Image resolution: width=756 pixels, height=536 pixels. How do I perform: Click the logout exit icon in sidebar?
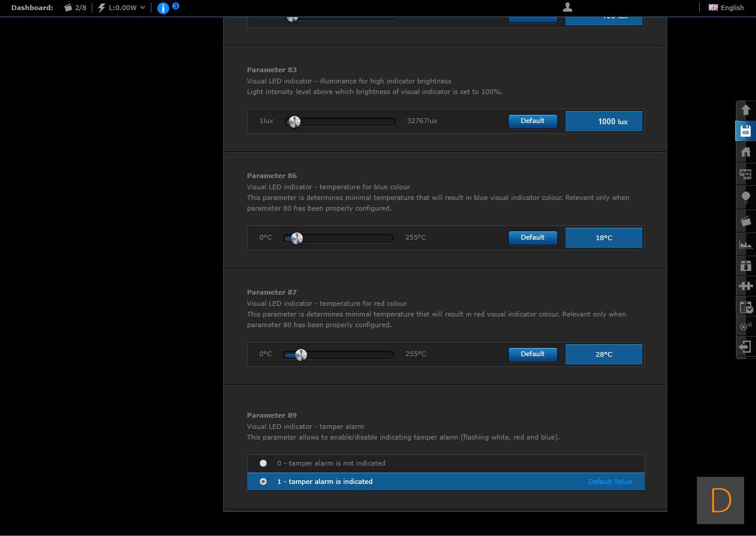745,347
